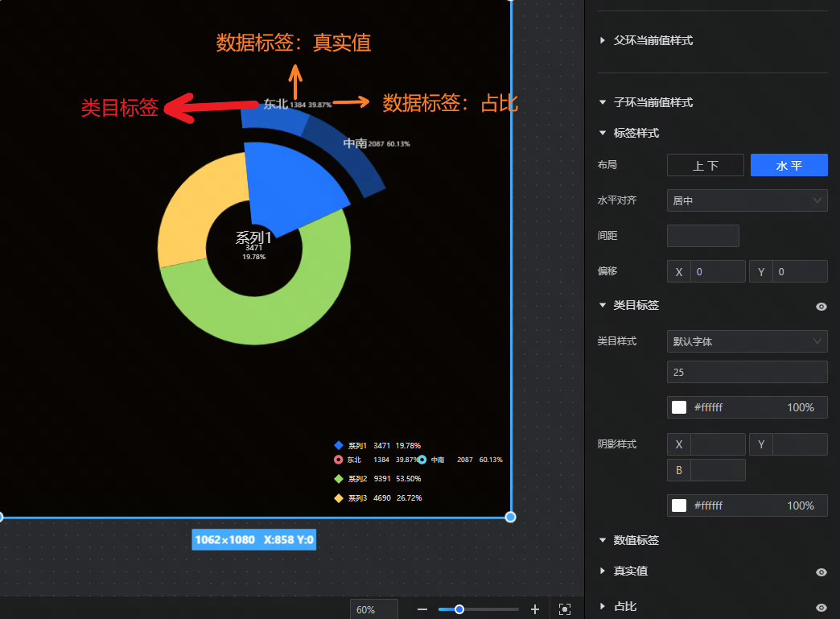This screenshot has width=840, height=619.
Task: Toggle the 真实值 eye icon
Action: pos(821,572)
